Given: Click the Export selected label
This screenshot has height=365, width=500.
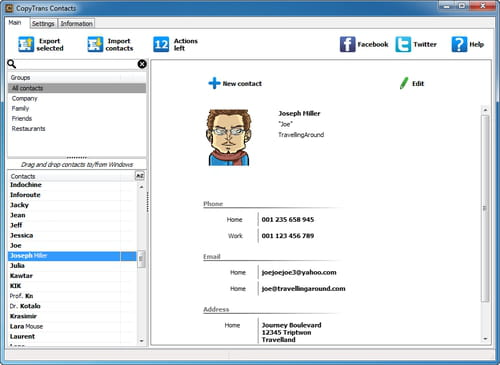Looking at the screenshot, I should pyautogui.click(x=50, y=45).
